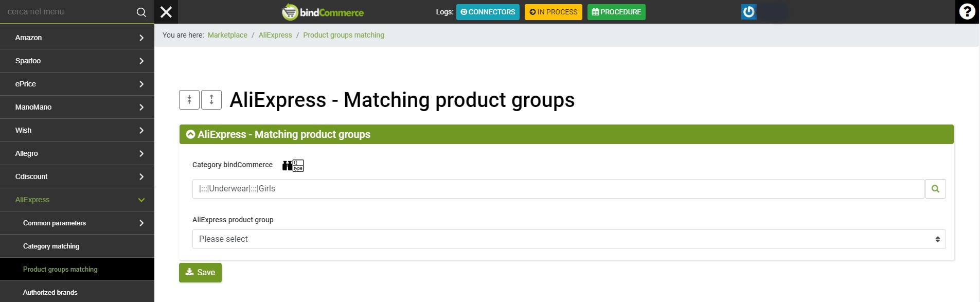Viewport: 980px width, 302px height.
Task: Open the In Process logs button
Action: pyautogui.click(x=554, y=12)
